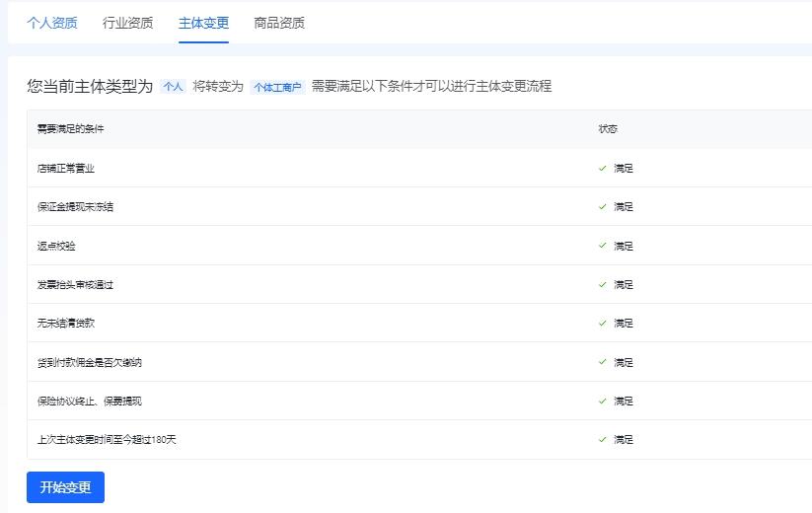
Task: Switch to the 个人资质 tab
Action: point(51,23)
